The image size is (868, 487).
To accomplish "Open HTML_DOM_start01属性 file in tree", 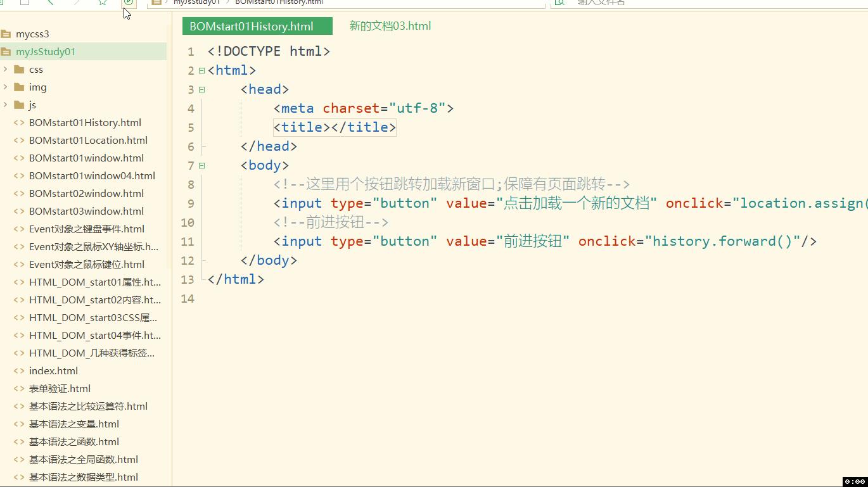I will [x=95, y=282].
